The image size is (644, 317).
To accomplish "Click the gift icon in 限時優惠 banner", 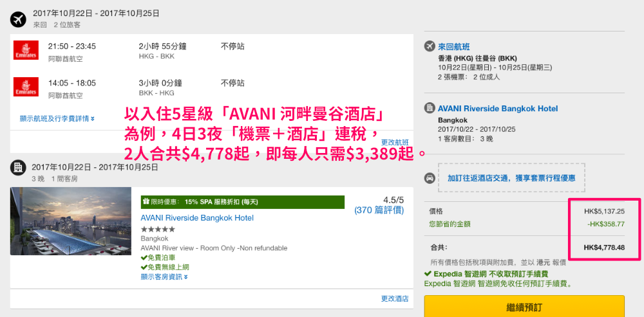I will (146, 202).
